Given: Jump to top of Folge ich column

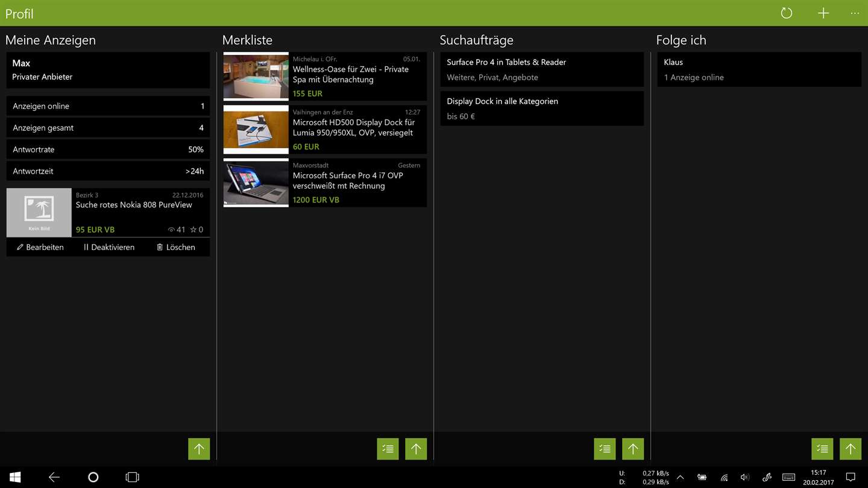Looking at the screenshot, I should click(x=851, y=449).
